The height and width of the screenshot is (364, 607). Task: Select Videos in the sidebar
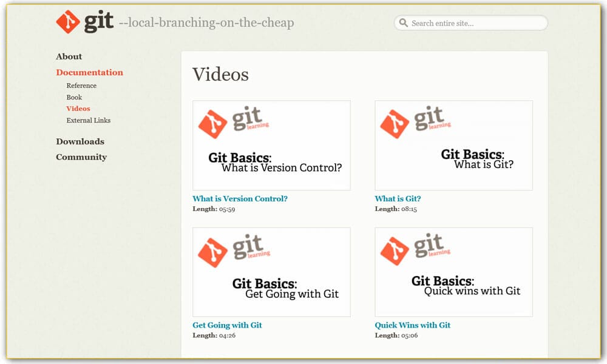[x=78, y=108]
